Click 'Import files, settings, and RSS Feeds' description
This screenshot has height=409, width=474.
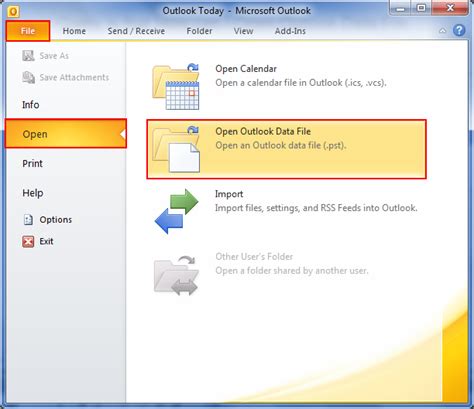[316, 208]
